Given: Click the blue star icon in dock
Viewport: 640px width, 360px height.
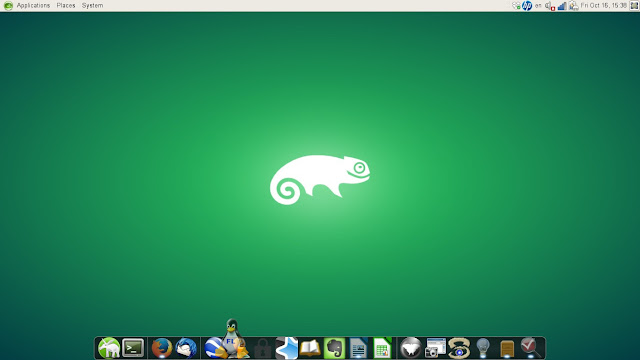Looking at the screenshot, I should (286, 348).
